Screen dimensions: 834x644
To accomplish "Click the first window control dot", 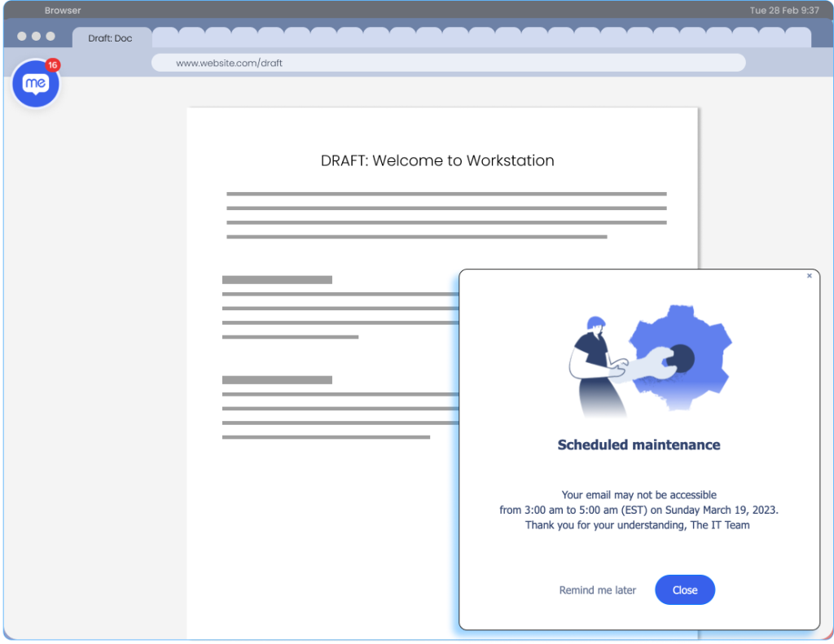I will 21,37.
